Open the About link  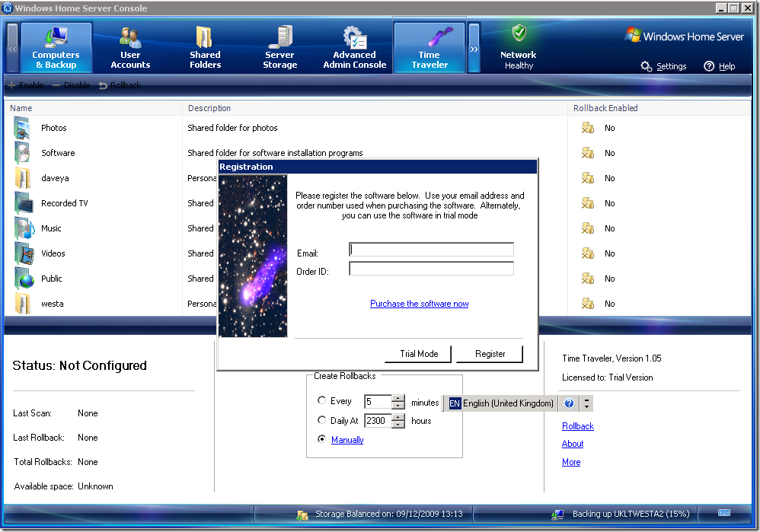point(573,443)
